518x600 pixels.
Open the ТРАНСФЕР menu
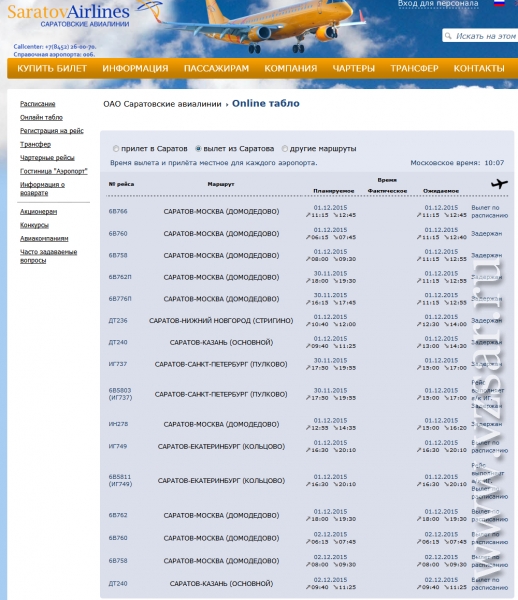414,68
